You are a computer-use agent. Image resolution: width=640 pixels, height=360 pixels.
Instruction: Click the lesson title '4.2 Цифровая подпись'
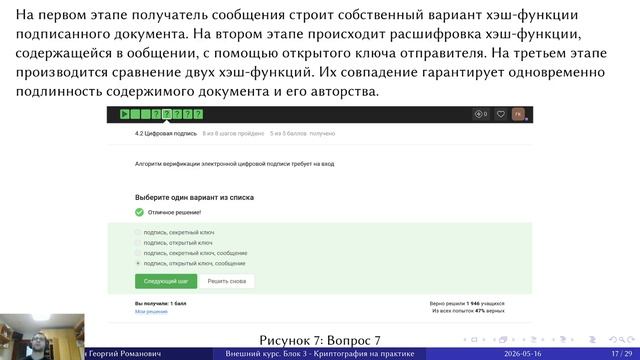(x=166, y=133)
